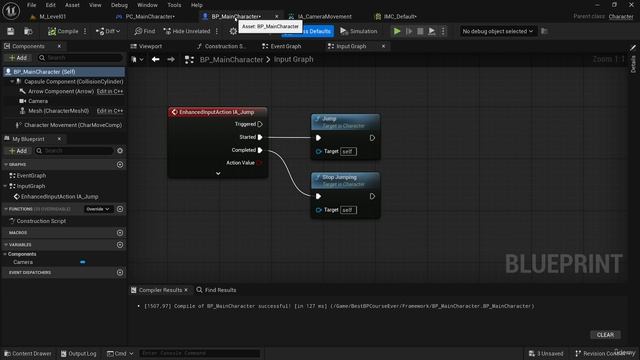The height and width of the screenshot is (360, 640).
Task: Click the Eject playback button
Action: pyautogui.click(x=431, y=31)
